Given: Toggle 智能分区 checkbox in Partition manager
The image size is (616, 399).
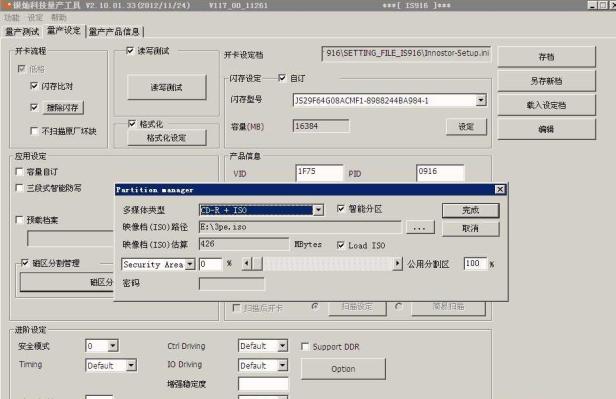Looking at the screenshot, I should point(341,209).
